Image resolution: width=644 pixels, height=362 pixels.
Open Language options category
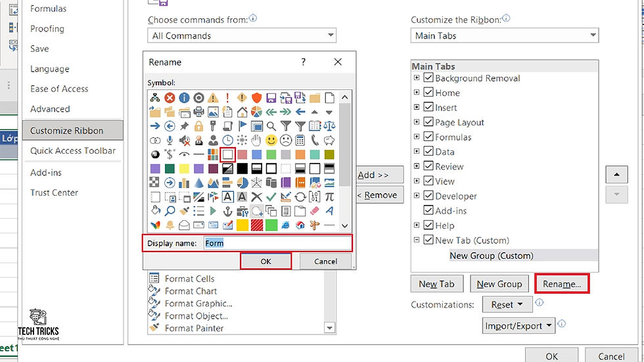(50, 69)
